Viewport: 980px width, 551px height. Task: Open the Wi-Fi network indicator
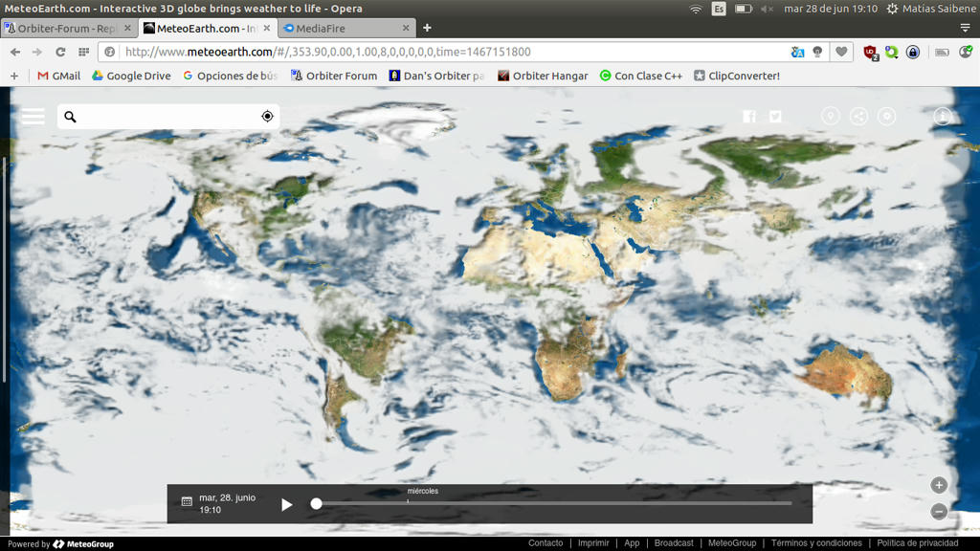pyautogui.click(x=696, y=9)
